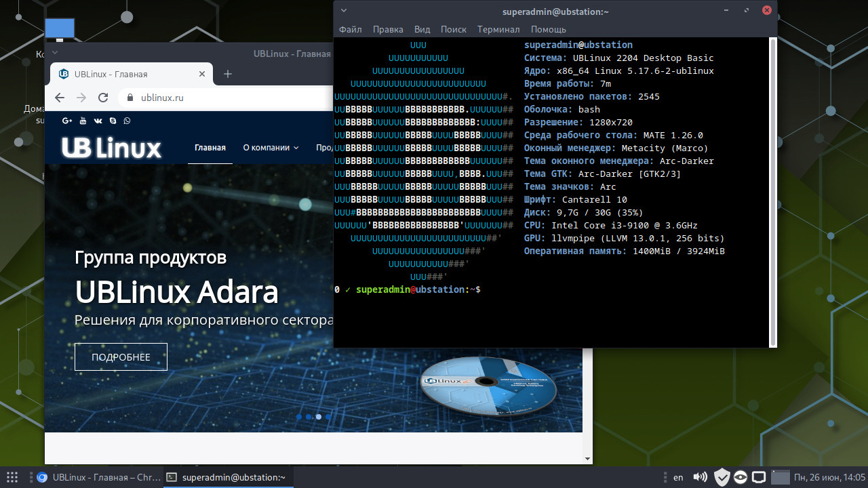Click the VK social icon

98,121
